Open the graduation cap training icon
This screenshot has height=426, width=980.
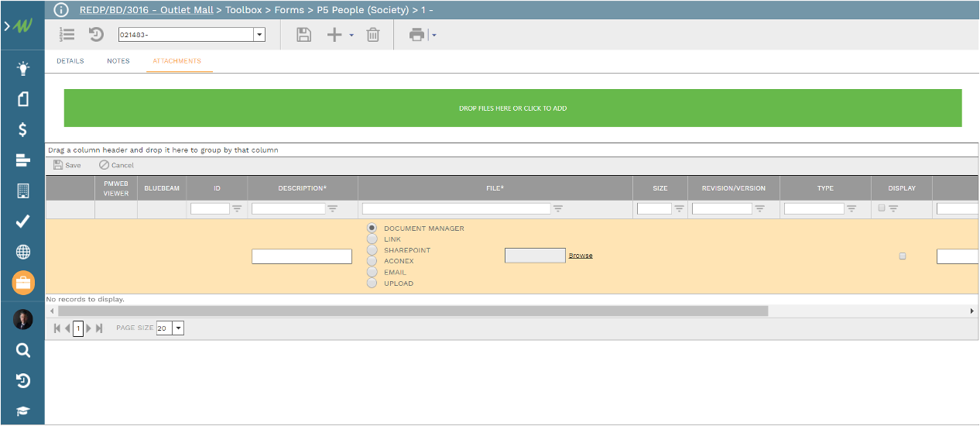(23, 411)
